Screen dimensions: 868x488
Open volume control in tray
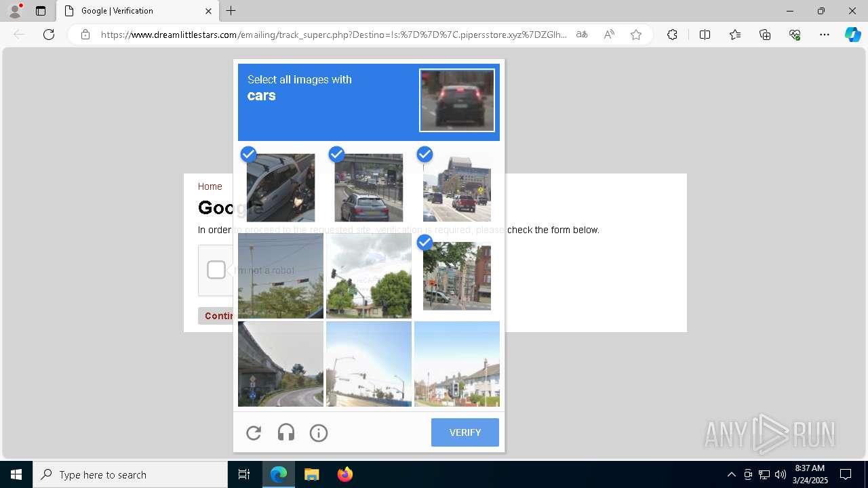781,474
